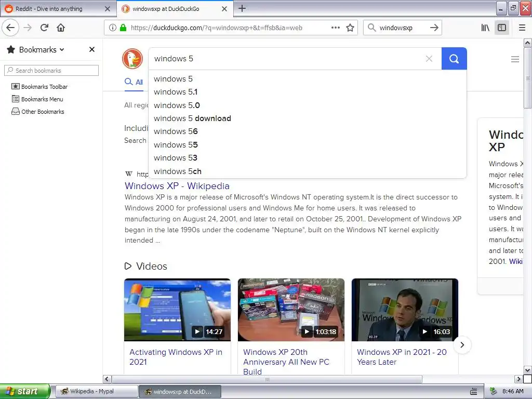532x399 pixels.
Task: Focus the Search bookmarks field
Action: coord(51,71)
